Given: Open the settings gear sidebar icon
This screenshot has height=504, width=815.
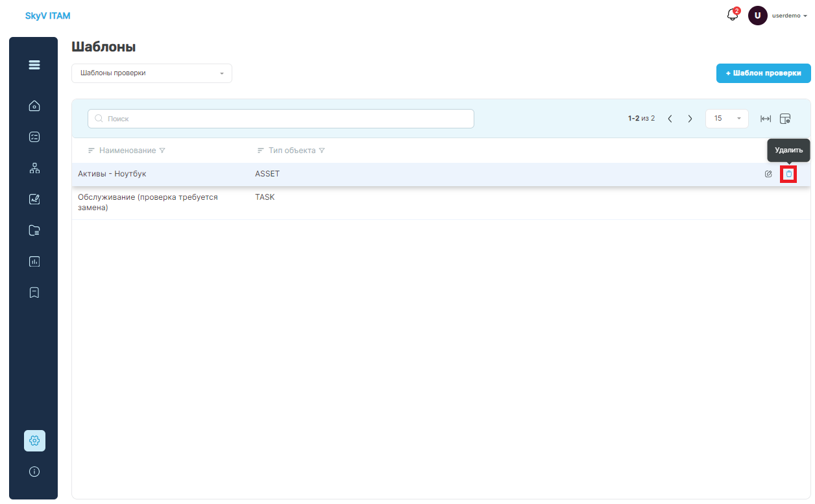Looking at the screenshot, I should [x=34, y=440].
